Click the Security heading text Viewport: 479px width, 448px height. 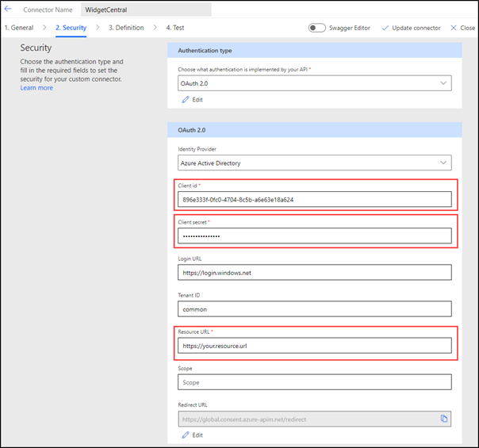coord(36,48)
